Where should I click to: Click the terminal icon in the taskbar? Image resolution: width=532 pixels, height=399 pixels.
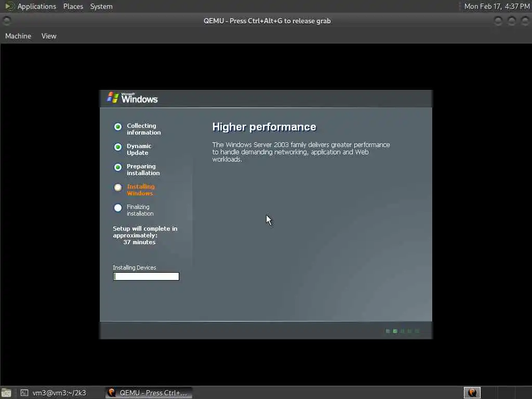pyautogui.click(x=24, y=393)
